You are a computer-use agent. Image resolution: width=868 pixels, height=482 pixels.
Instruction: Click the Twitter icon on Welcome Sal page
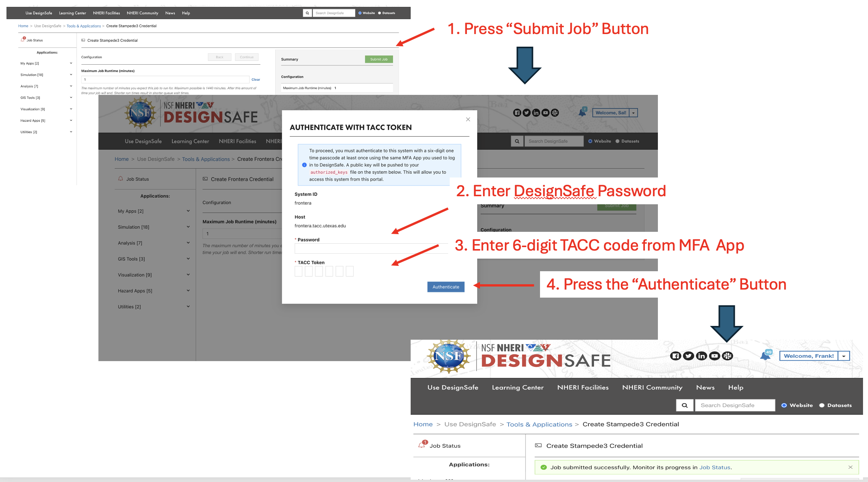(527, 113)
